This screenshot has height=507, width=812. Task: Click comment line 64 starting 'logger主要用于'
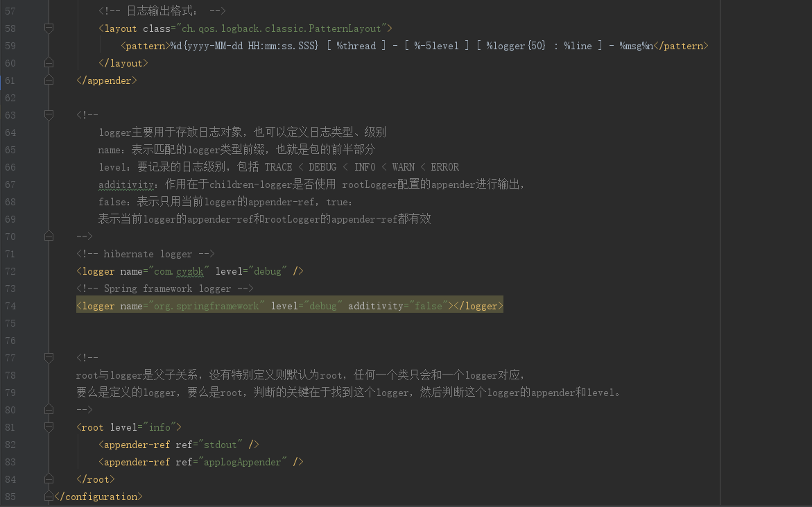click(243, 132)
